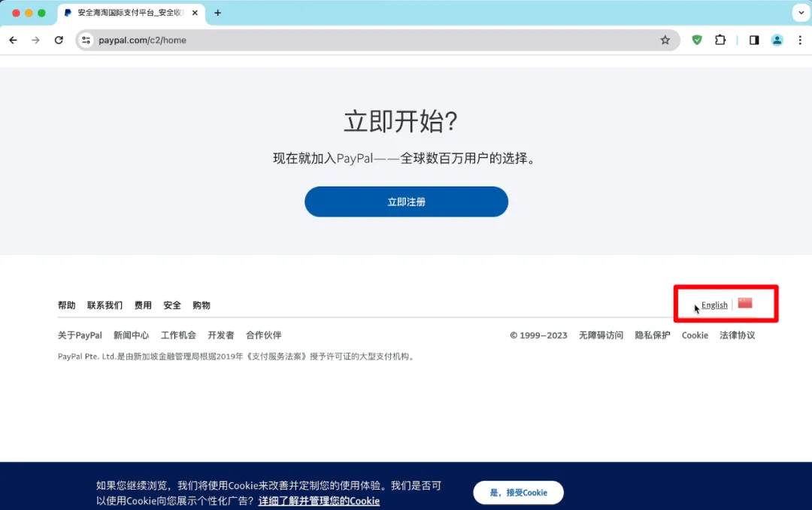Click the 立即开始? heading text

click(401, 121)
